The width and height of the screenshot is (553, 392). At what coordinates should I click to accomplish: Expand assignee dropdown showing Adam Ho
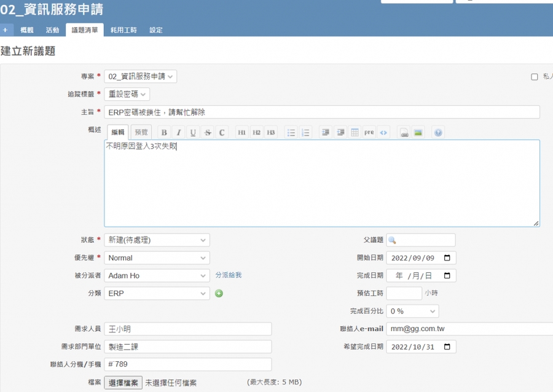point(157,276)
